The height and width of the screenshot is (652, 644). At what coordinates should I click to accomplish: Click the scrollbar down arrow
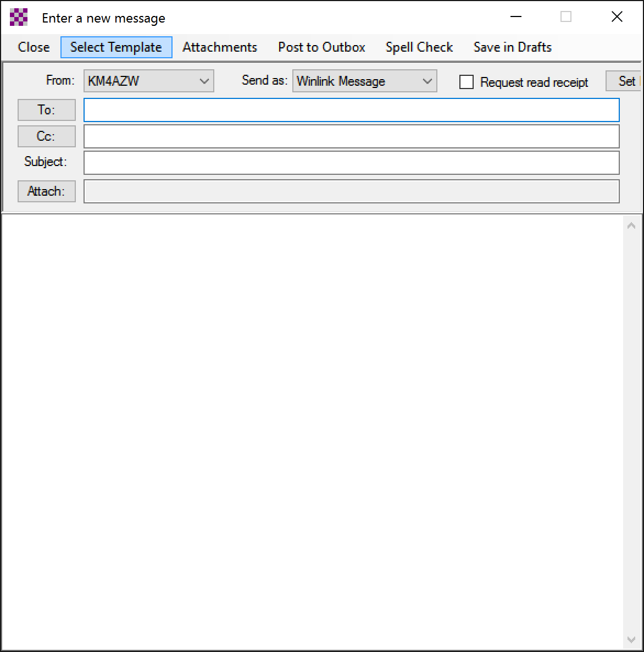[632, 640]
